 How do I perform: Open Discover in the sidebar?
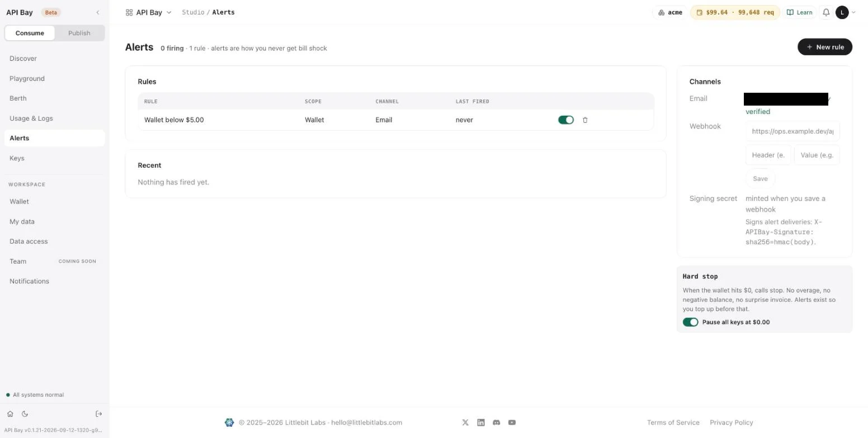[54, 59]
